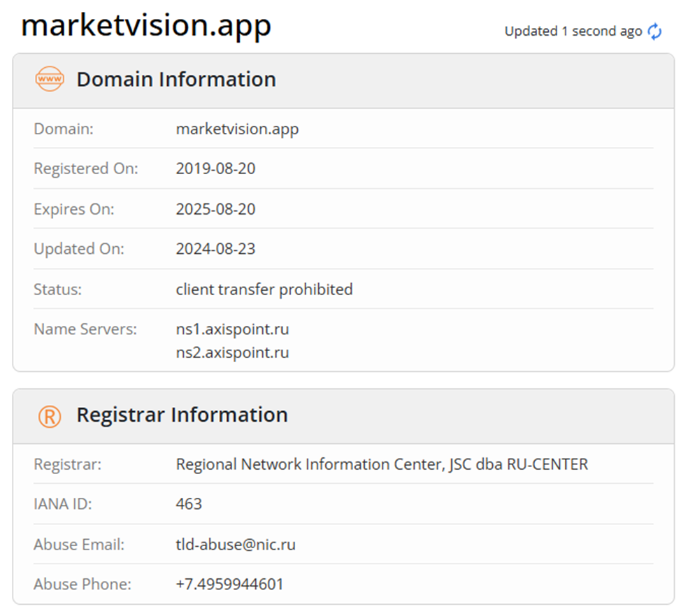Click the Updated 1 second ago text
This screenshot has height=616, width=681.
point(572,31)
